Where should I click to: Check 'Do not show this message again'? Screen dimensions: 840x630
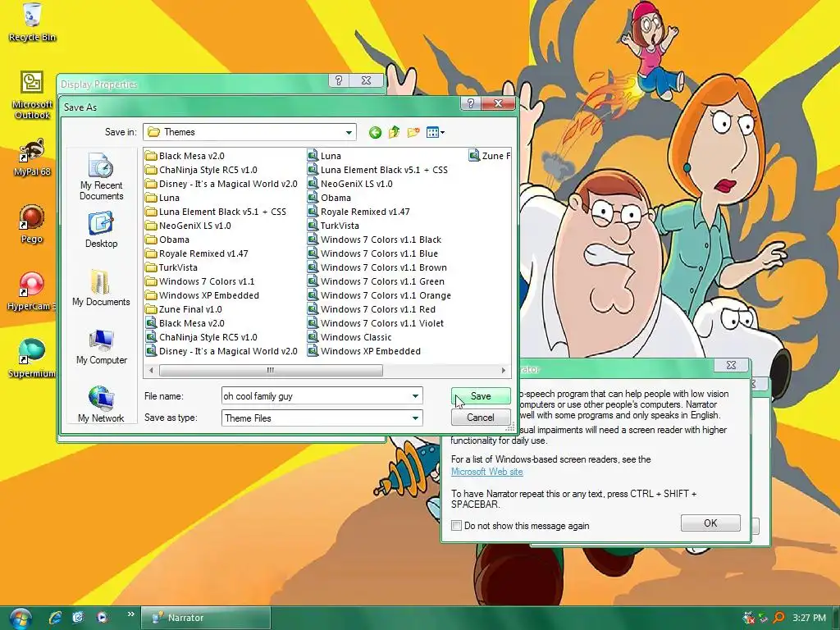(456, 526)
